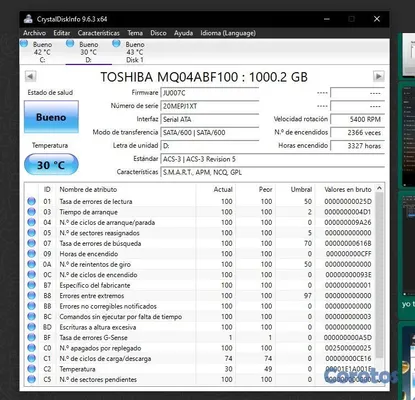
Task: Open the Tema menu
Action: pyautogui.click(x=135, y=33)
